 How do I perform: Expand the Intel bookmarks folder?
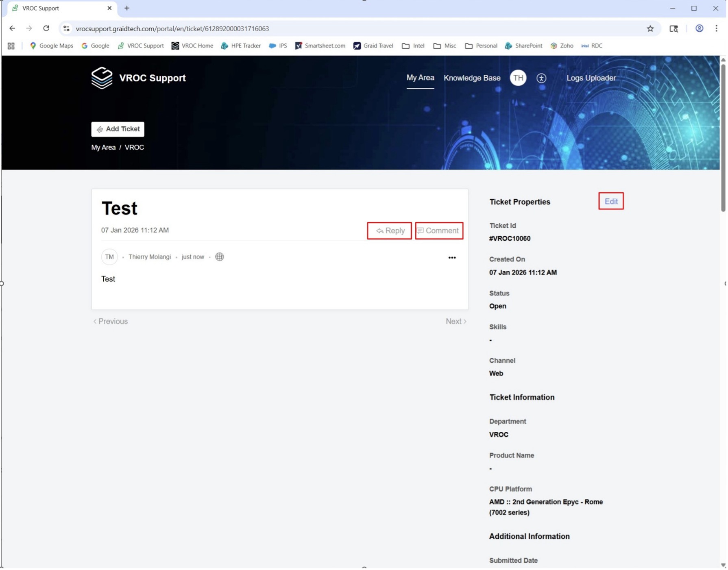[413, 46]
